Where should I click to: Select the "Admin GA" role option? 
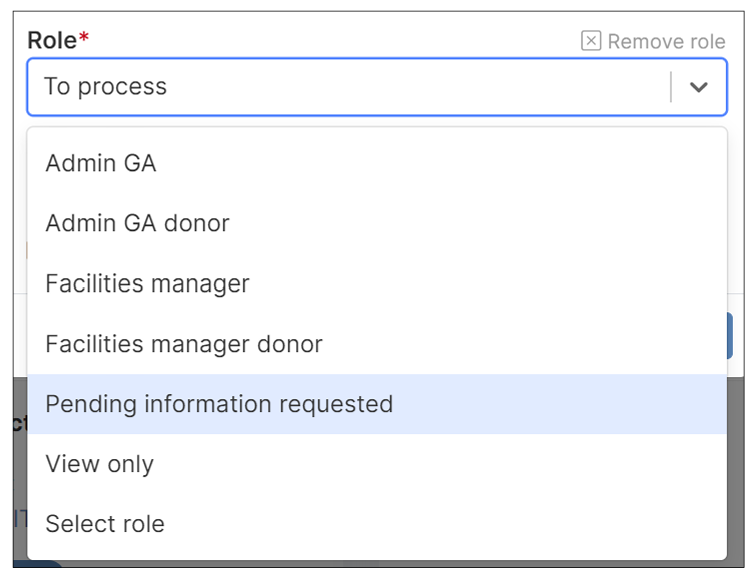point(101,163)
